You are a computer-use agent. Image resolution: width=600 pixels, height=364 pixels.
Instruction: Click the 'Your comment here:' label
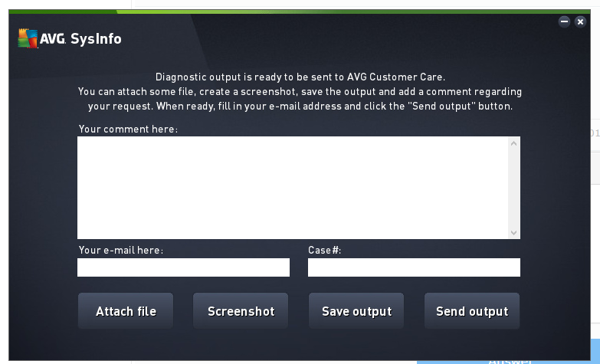[x=128, y=129]
